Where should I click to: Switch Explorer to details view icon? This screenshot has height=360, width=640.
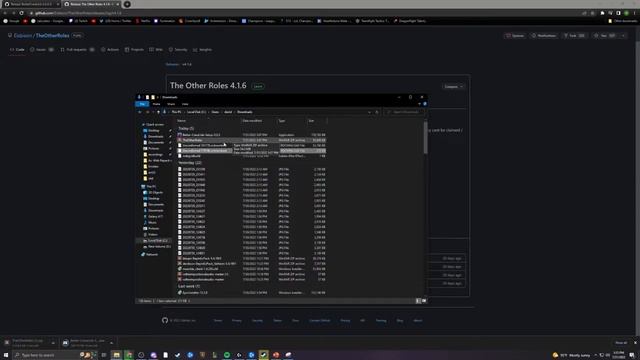click(418, 301)
